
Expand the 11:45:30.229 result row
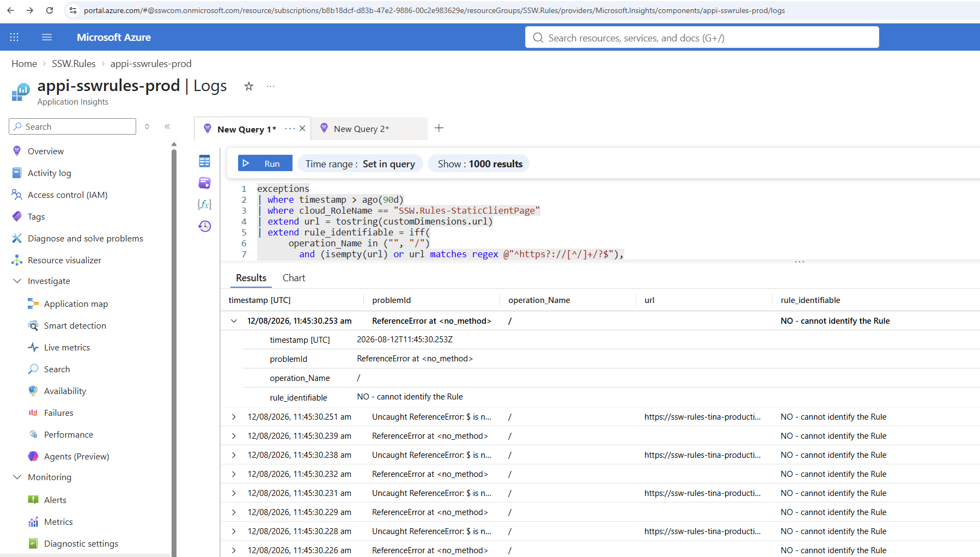click(x=234, y=512)
